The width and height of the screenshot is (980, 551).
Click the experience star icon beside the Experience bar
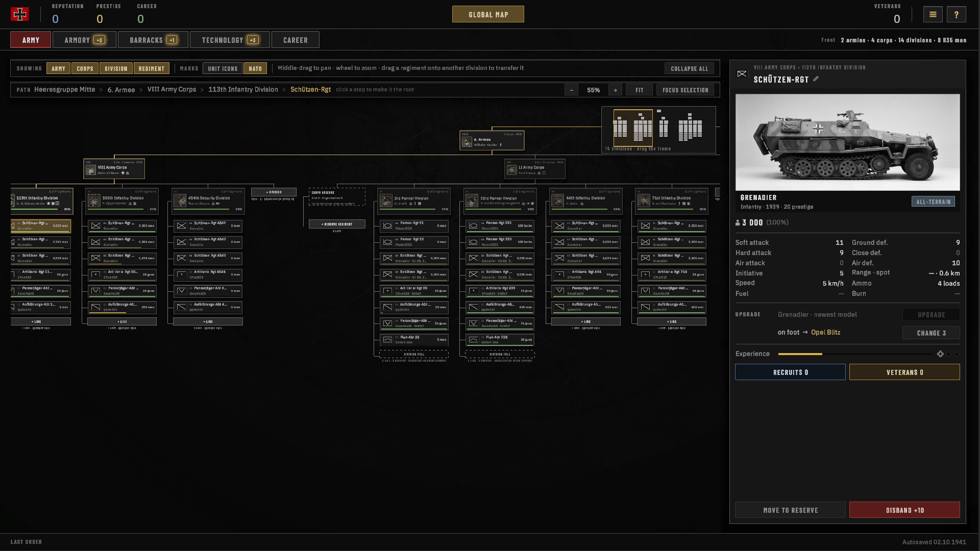[940, 354]
